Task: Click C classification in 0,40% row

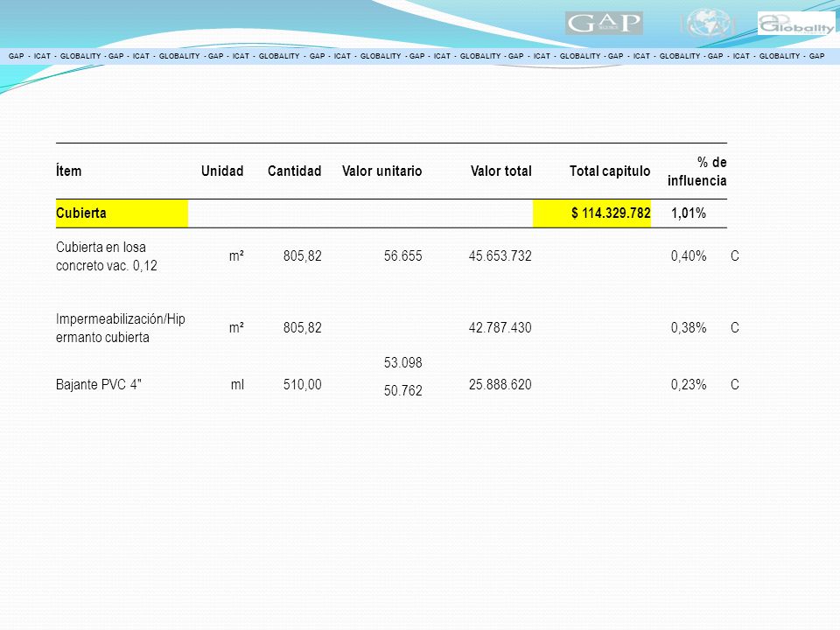Action: [x=734, y=256]
